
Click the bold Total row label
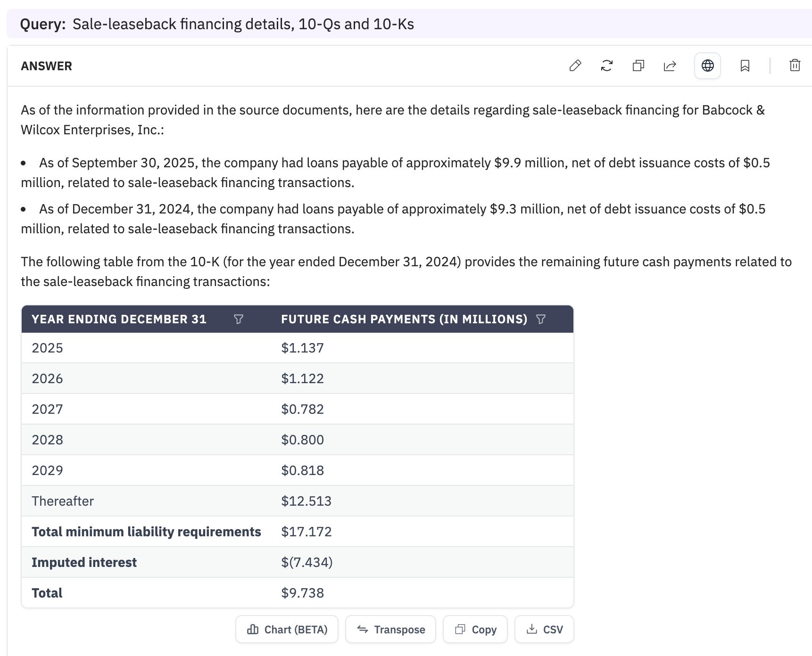pyautogui.click(x=47, y=593)
